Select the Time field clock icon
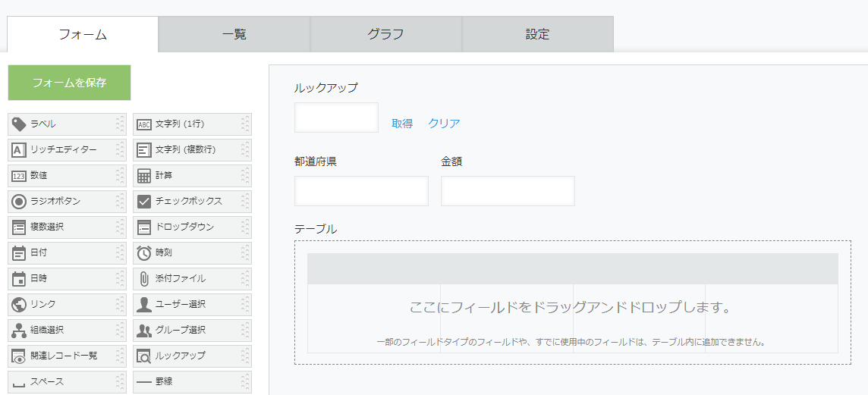The height and width of the screenshot is (395, 868). pos(144,253)
